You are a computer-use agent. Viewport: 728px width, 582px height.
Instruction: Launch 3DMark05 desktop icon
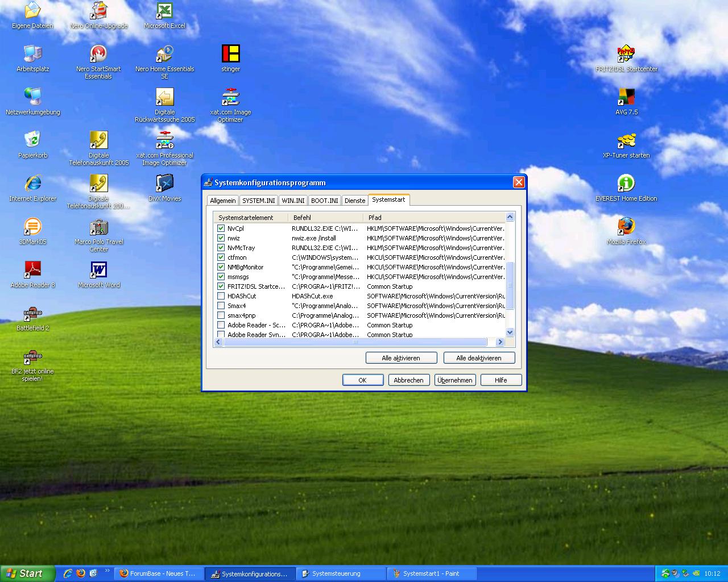[x=32, y=231]
